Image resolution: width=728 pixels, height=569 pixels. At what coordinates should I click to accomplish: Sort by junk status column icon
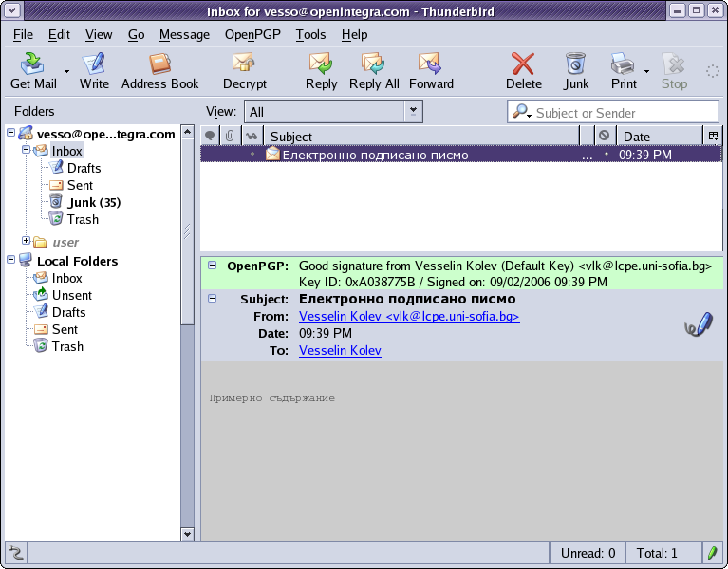604,136
